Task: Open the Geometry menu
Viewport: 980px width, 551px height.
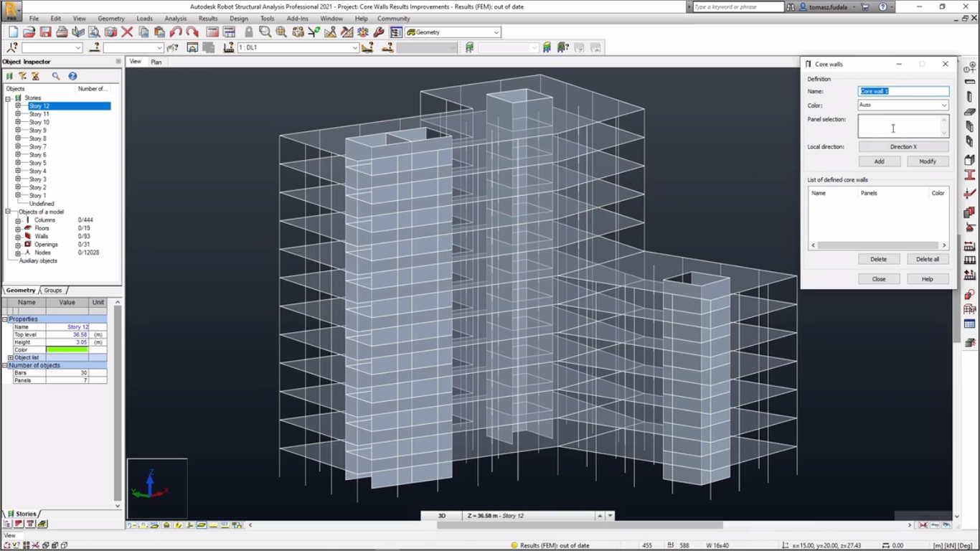Action: [111, 19]
